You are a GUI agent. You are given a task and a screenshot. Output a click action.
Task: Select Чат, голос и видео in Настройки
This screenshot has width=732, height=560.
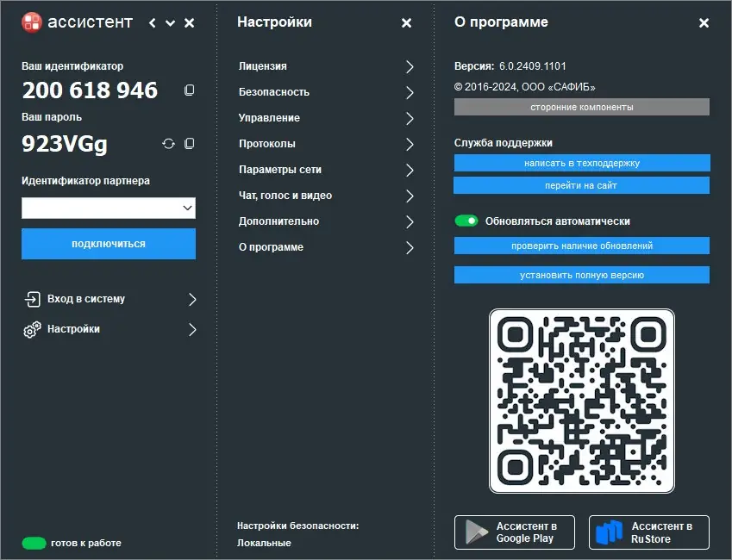pyautogui.click(x=411, y=196)
